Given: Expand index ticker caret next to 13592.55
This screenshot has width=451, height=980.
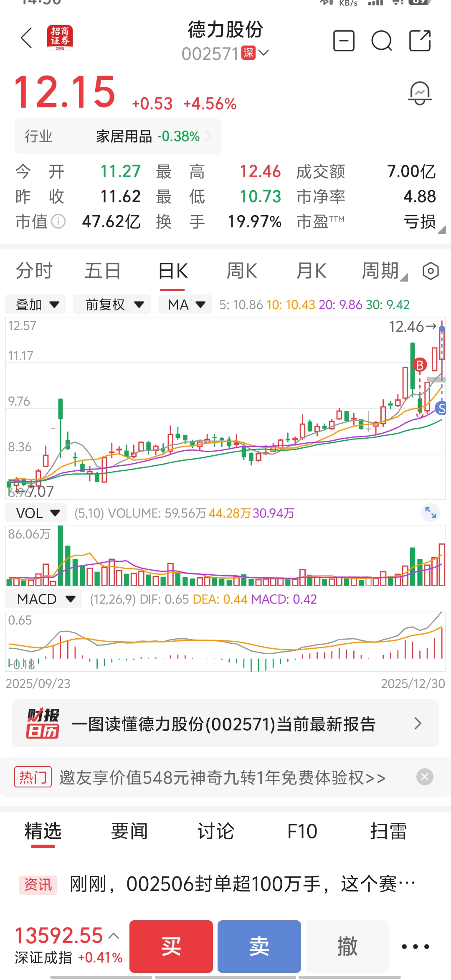Looking at the screenshot, I should click(114, 936).
